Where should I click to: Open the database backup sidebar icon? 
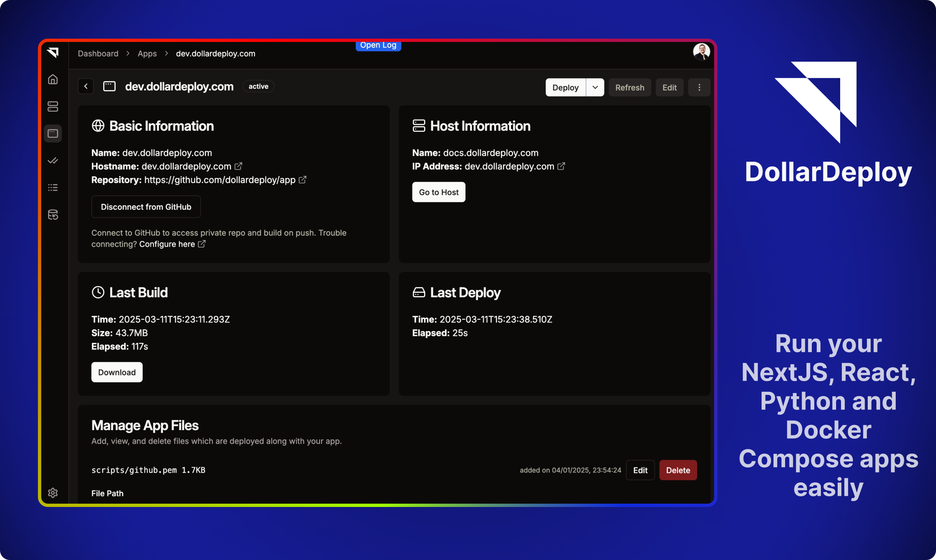(x=53, y=215)
